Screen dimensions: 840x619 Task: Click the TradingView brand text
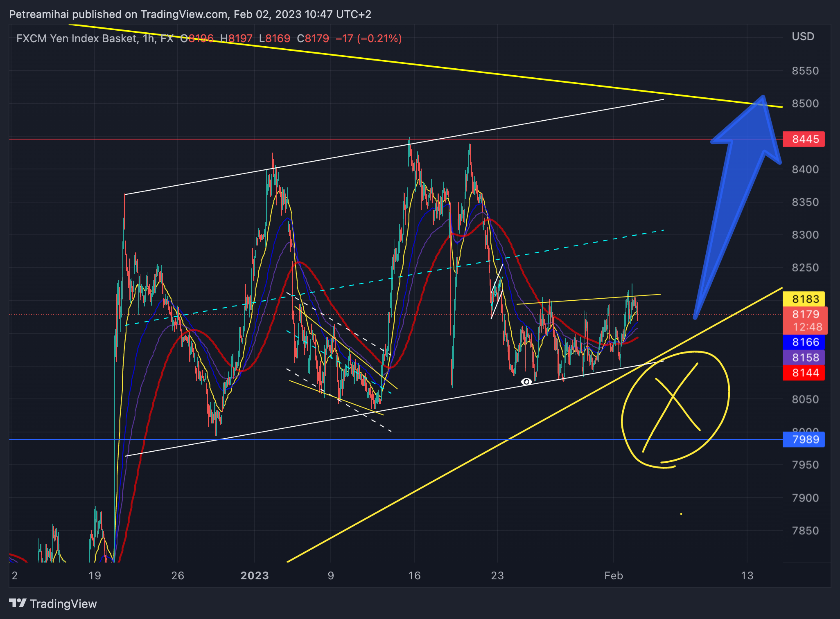point(63,604)
